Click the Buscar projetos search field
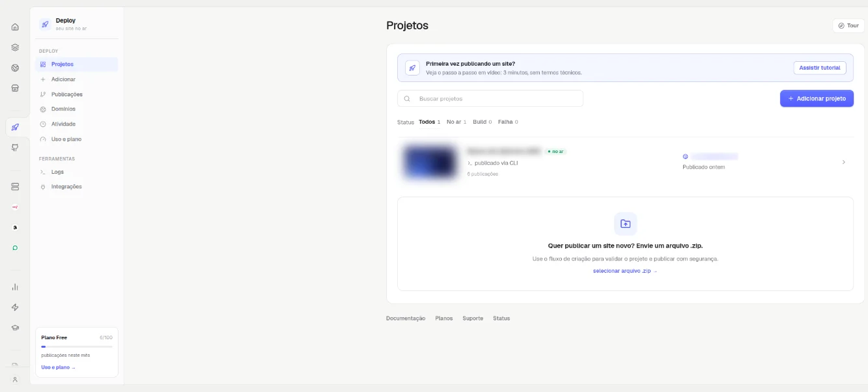The width and height of the screenshot is (868, 392). click(490, 98)
